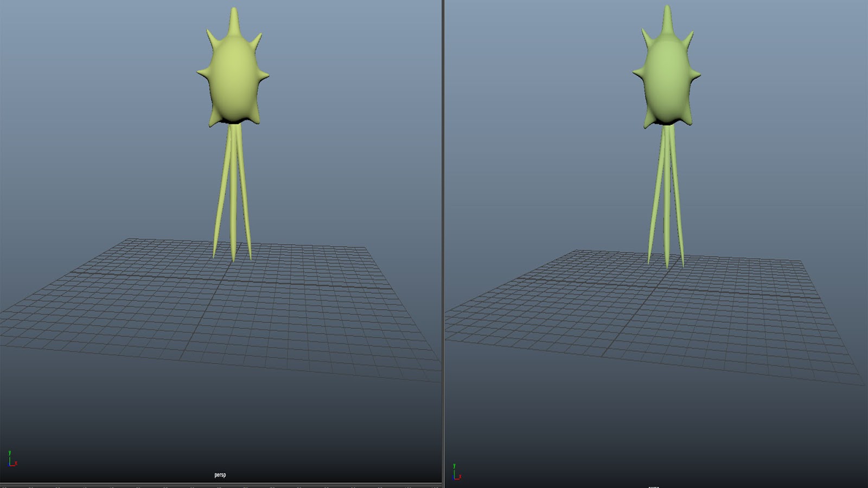Click the XYZ axis gizmo in right viewport
Image resolution: width=868 pixels, height=488 pixels.
pos(457,472)
